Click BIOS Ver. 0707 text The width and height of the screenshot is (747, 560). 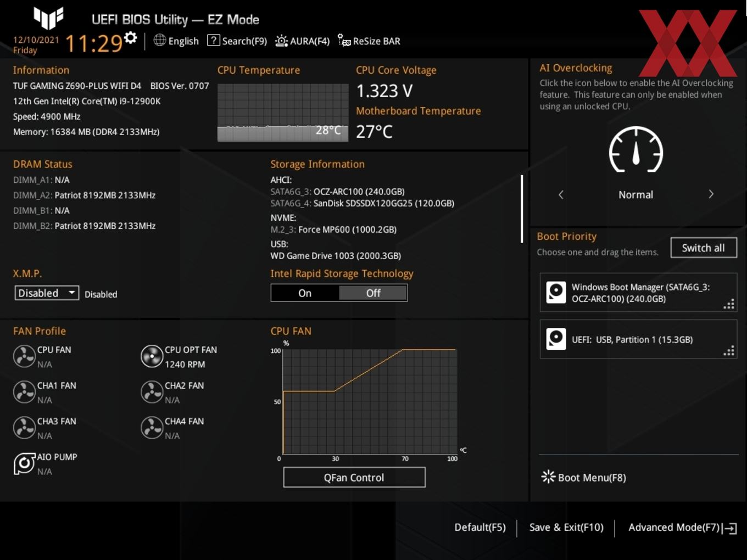pos(180,86)
